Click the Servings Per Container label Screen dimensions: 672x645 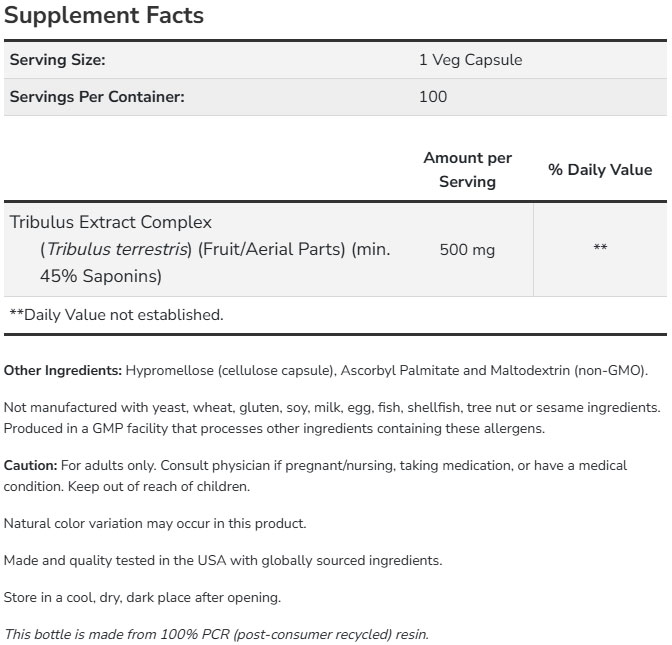click(x=97, y=97)
